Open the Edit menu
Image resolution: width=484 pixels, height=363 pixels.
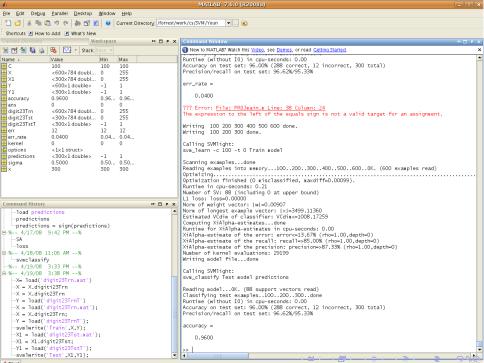click(x=20, y=13)
